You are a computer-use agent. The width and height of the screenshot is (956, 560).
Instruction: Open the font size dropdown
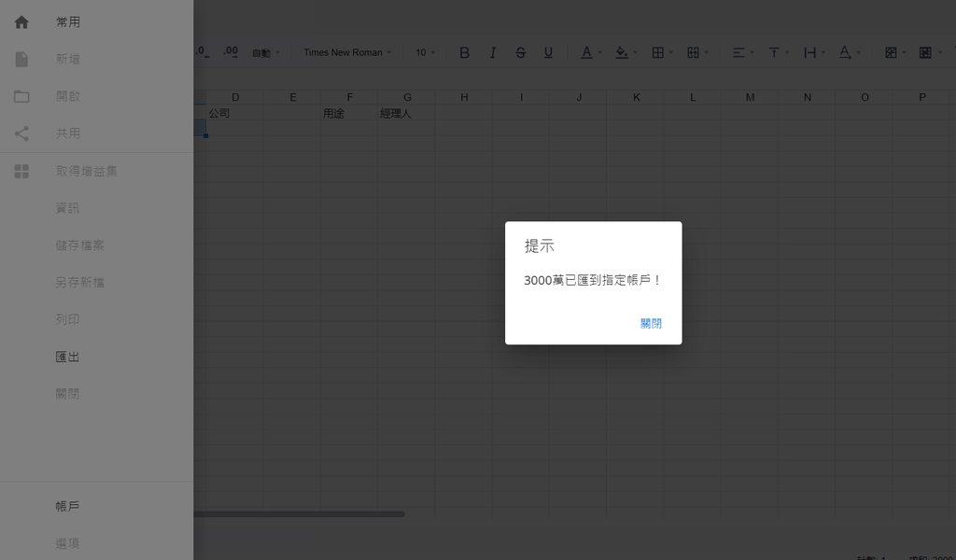(424, 53)
